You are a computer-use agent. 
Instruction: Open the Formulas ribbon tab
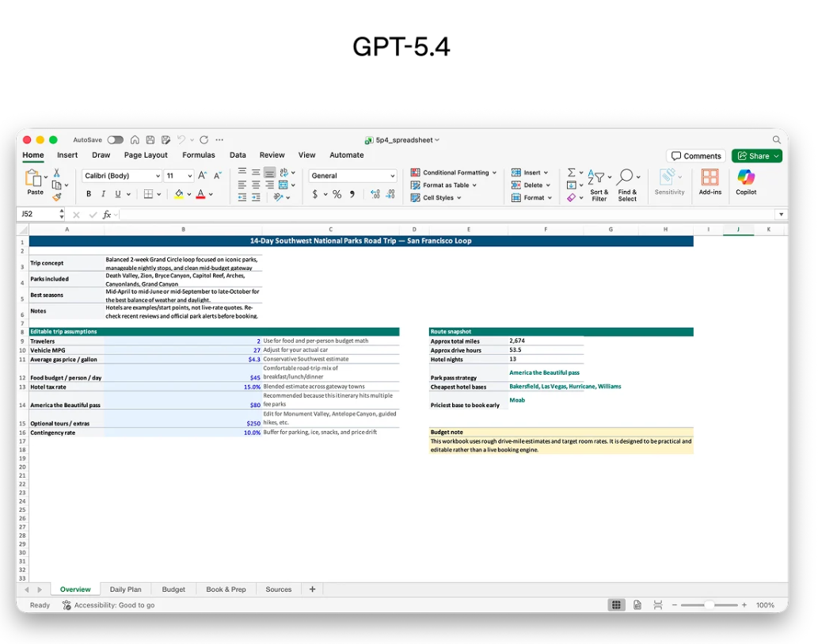pos(199,155)
